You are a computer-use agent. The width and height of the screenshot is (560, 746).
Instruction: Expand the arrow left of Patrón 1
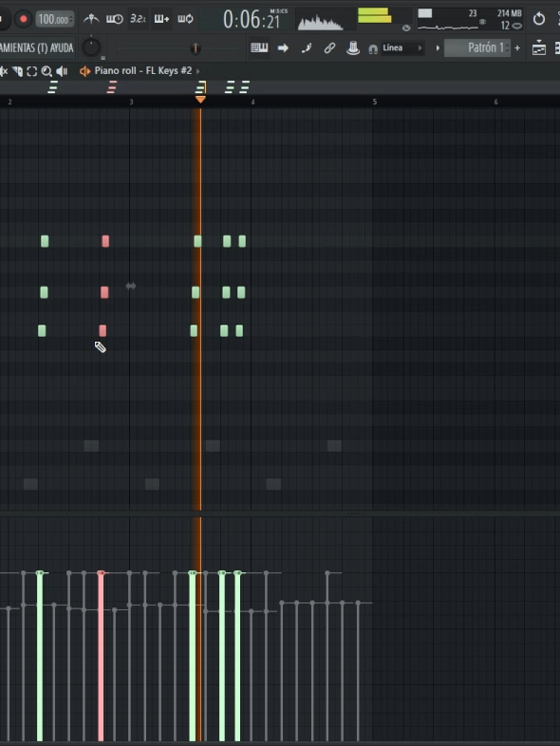coord(438,48)
